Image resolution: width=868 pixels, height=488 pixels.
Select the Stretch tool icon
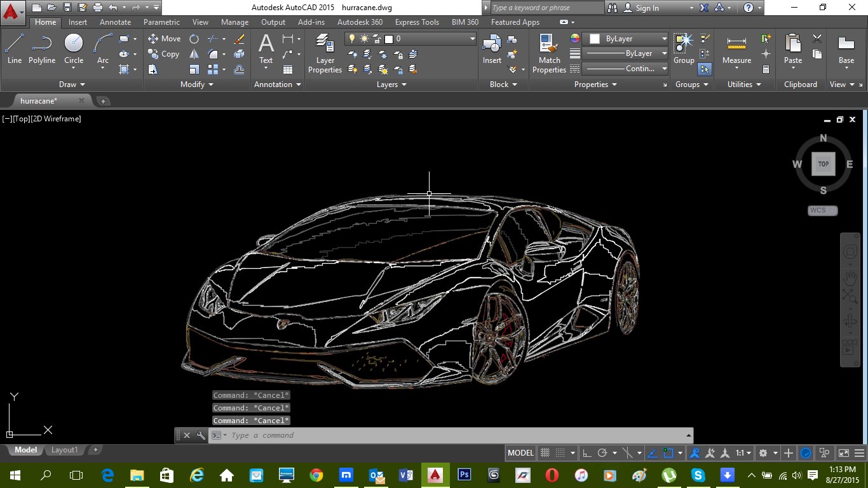tap(153, 69)
